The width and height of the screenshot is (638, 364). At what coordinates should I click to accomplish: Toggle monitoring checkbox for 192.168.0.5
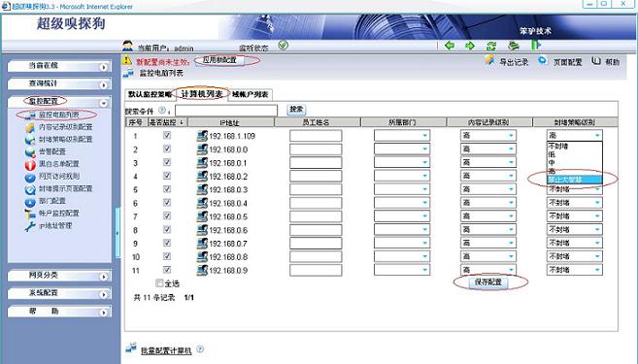[x=167, y=215]
